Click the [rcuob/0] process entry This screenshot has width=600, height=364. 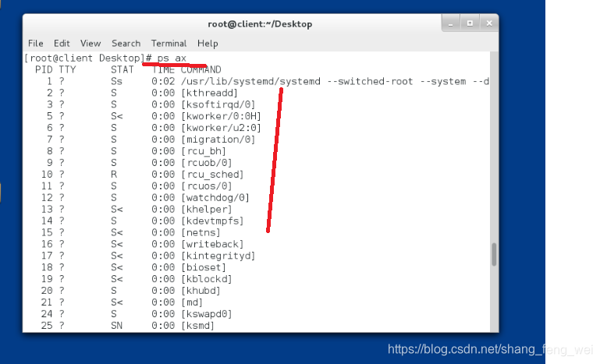207,163
